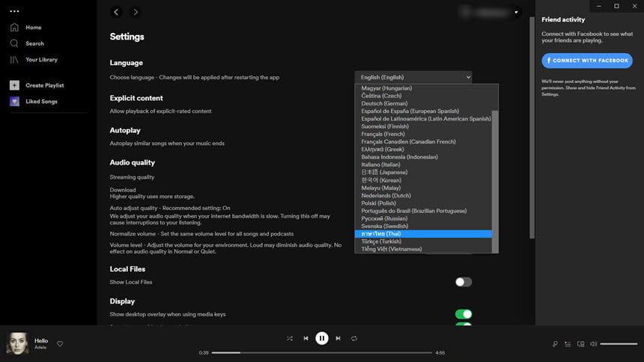
Task: Choose Italiano (Italian) option
Action: tap(423, 165)
